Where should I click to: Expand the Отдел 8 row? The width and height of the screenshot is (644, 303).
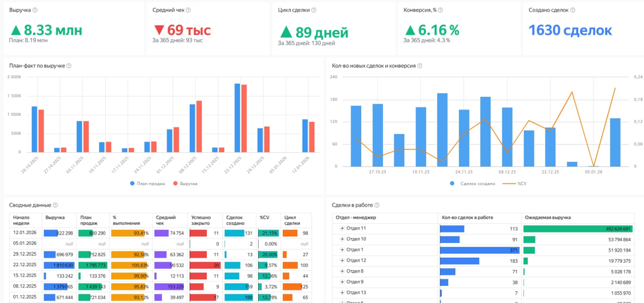click(342, 271)
